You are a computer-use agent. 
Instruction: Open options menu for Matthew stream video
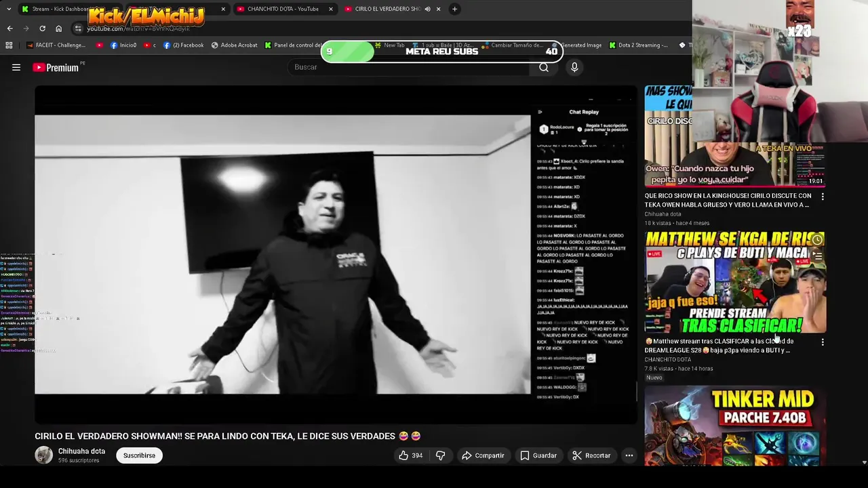[x=823, y=342]
